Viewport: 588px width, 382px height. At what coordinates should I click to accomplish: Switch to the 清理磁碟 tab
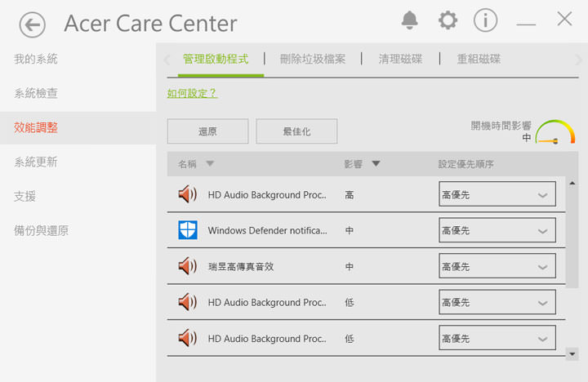point(400,59)
